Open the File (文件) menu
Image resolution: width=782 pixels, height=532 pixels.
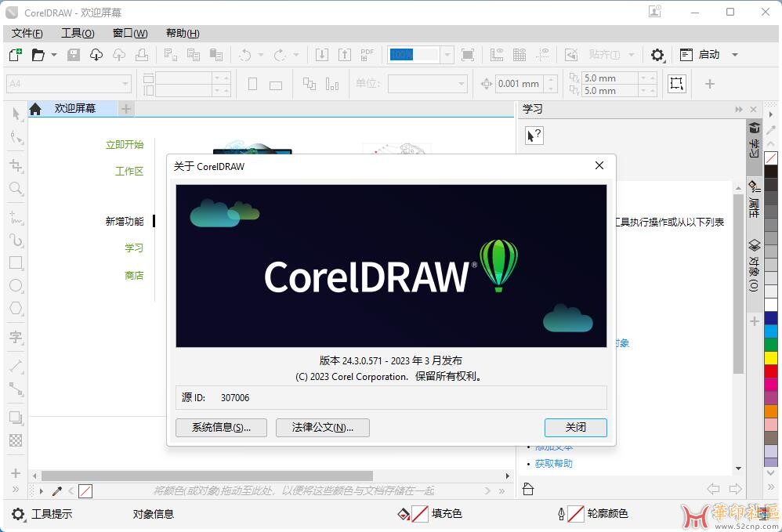27,34
